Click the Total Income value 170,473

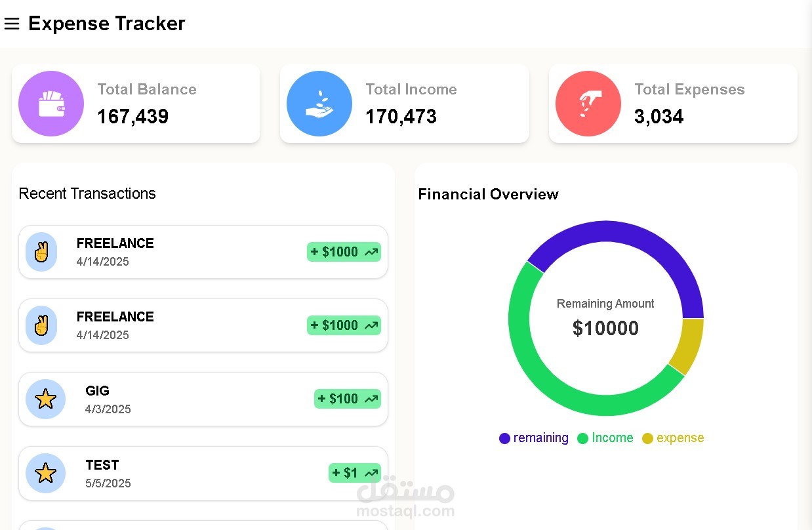coord(401,117)
